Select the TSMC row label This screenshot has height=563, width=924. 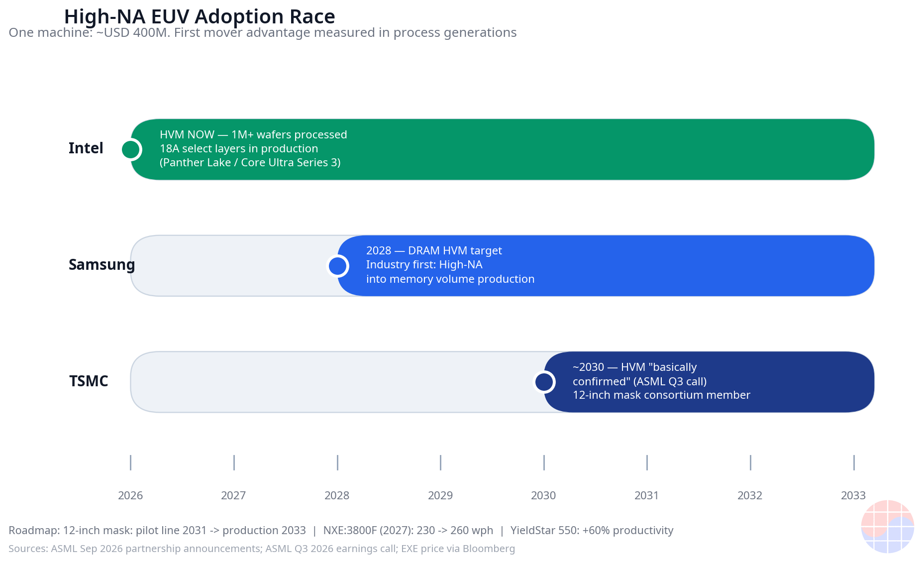pos(89,381)
